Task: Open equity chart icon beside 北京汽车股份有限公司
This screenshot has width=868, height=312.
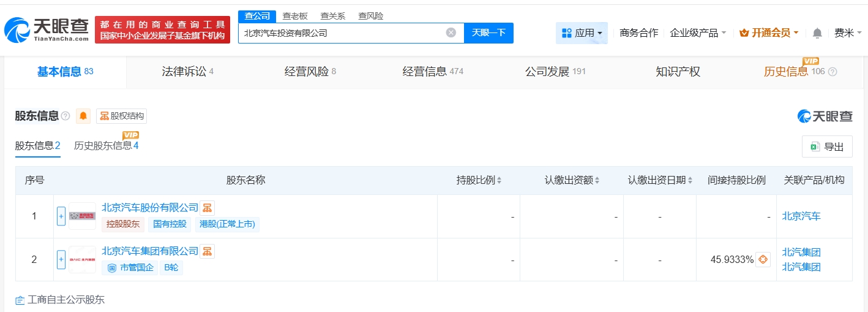Action: click(x=208, y=208)
